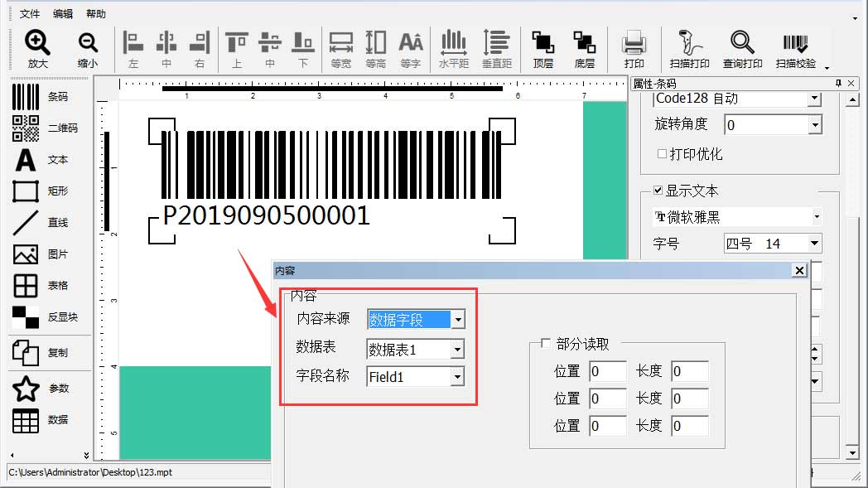Open the 文件 menu
This screenshot has height=488, width=868.
(30, 14)
